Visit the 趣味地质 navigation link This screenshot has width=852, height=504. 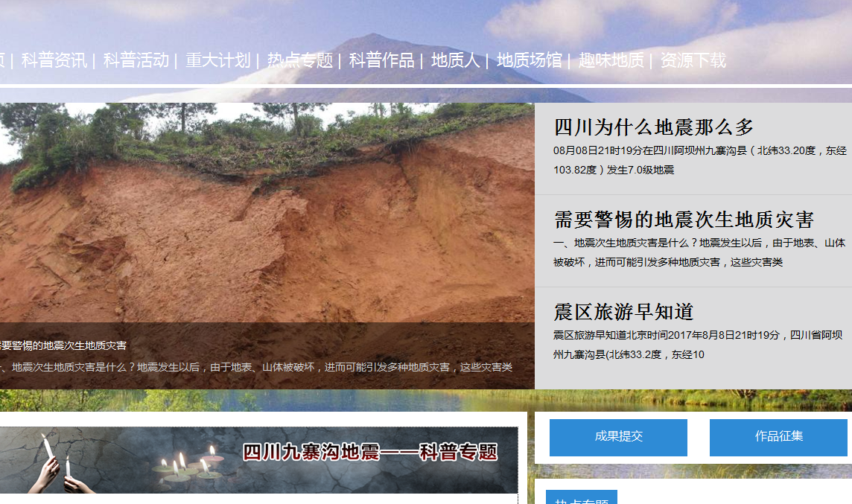(611, 60)
